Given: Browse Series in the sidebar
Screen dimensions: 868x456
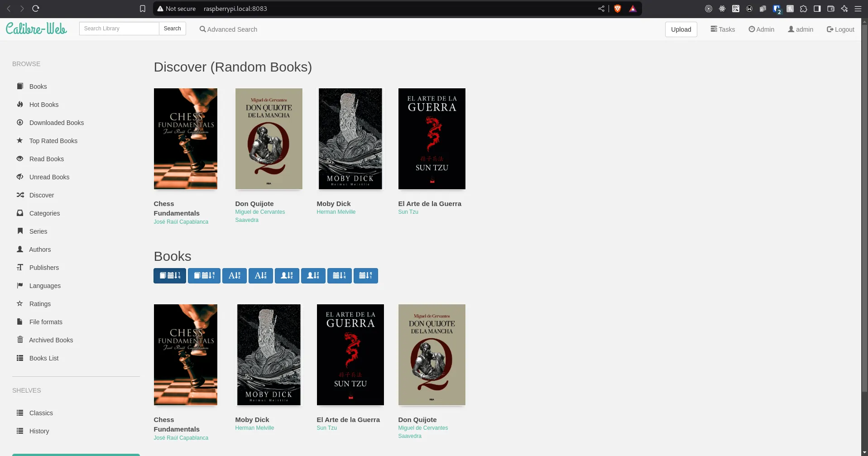Looking at the screenshot, I should (38, 231).
